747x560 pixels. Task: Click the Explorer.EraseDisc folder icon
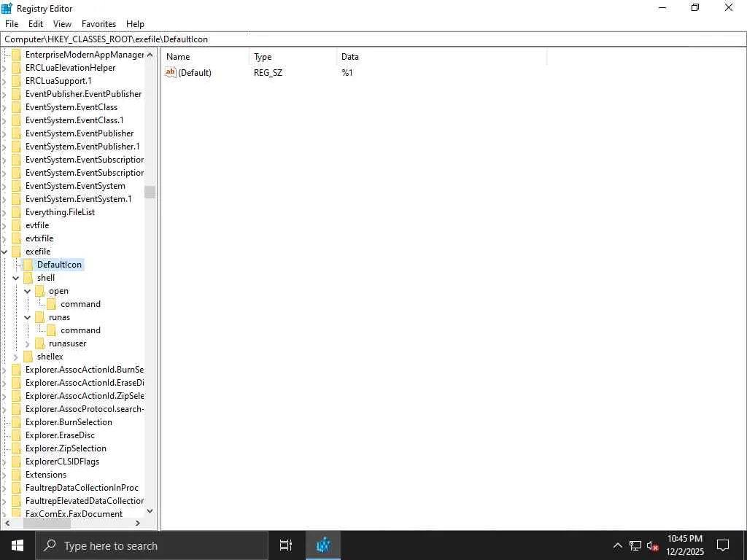17,435
